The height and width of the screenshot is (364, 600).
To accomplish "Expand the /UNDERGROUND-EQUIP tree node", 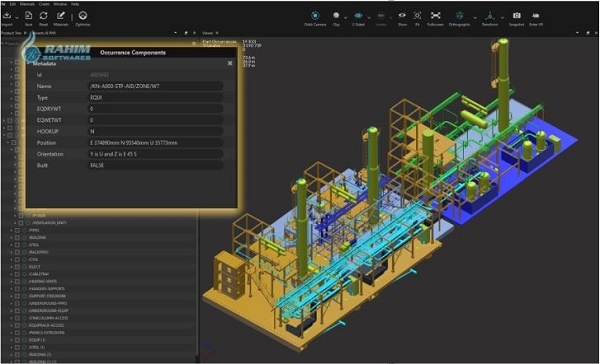I will 11,310.
